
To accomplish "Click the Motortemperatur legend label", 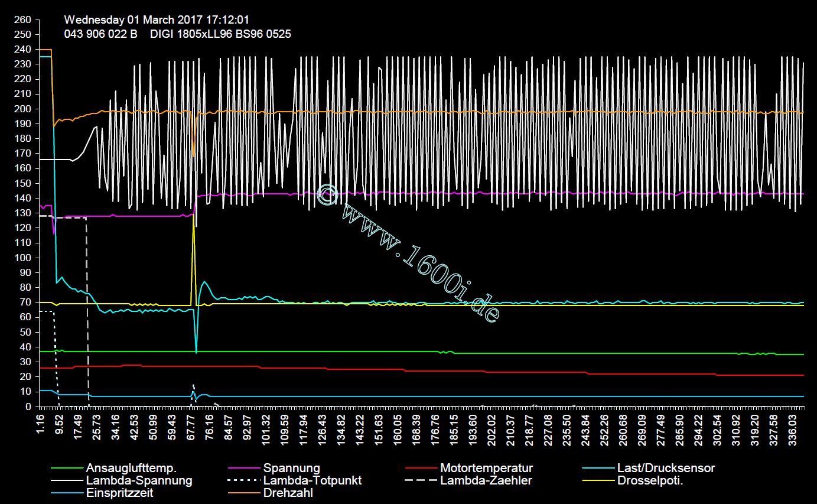I will coord(486,468).
